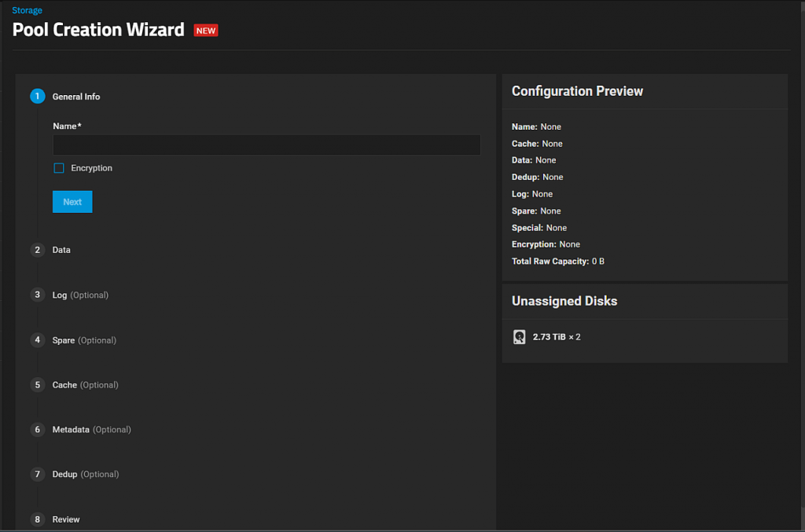Click the Next button
The height and width of the screenshot is (532, 805).
pyautogui.click(x=72, y=202)
